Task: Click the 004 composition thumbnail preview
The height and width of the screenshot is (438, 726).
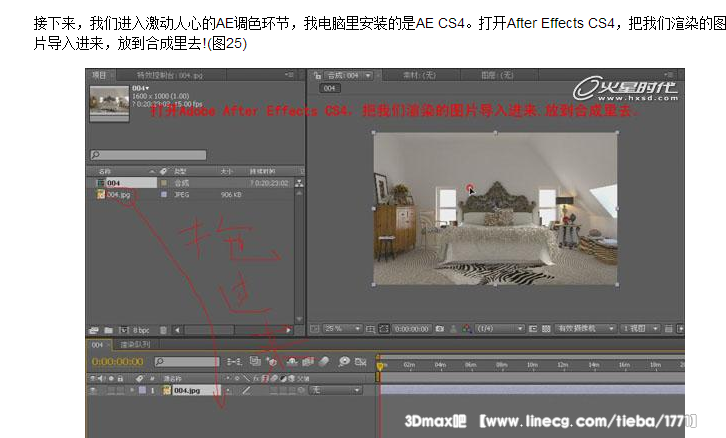Action: (x=109, y=103)
